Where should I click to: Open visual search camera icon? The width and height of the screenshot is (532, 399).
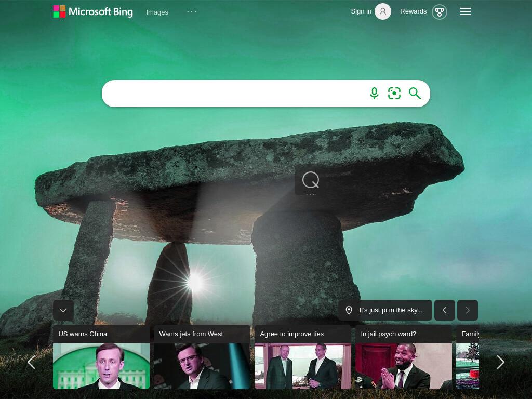coord(394,94)
